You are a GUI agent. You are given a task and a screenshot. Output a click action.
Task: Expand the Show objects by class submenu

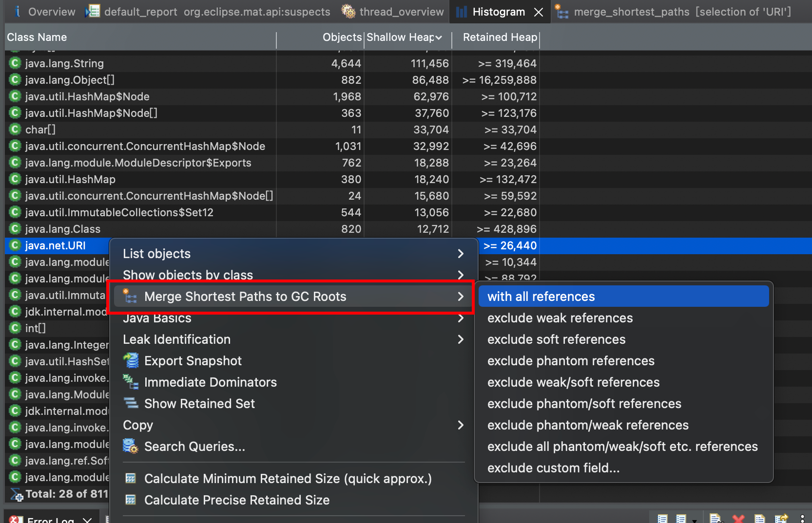[293, 275]
